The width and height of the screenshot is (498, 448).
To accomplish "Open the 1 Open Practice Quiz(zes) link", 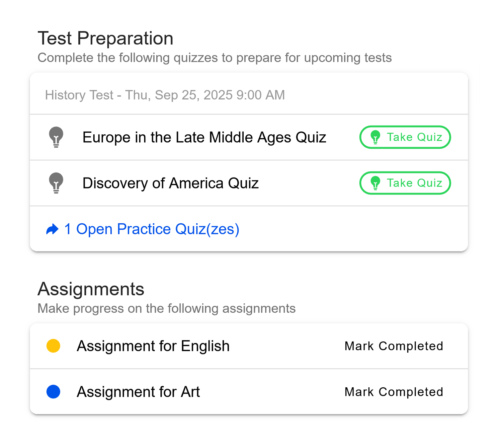I will click(x=151, y=229).
